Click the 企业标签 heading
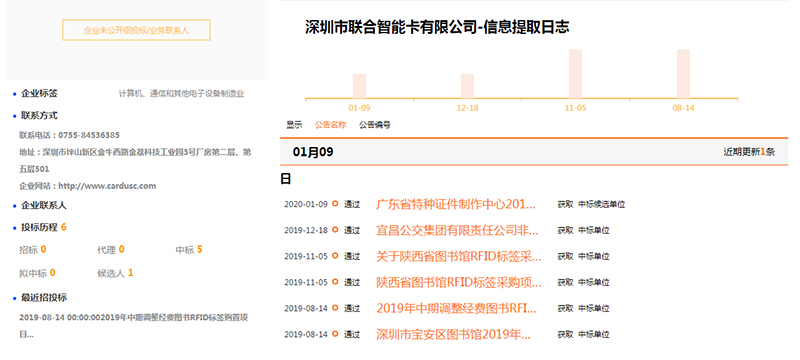Screen dimensions: 800x360 (x=39, y=94)
